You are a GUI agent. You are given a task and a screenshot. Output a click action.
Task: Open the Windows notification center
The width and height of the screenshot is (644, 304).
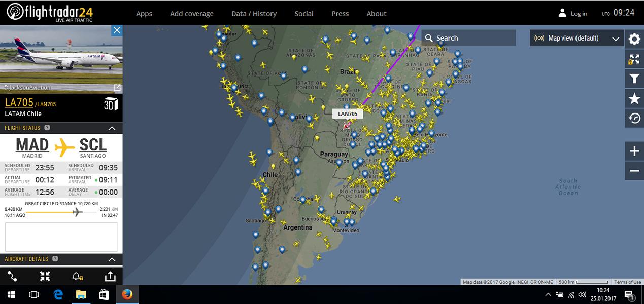click(629, 294)
